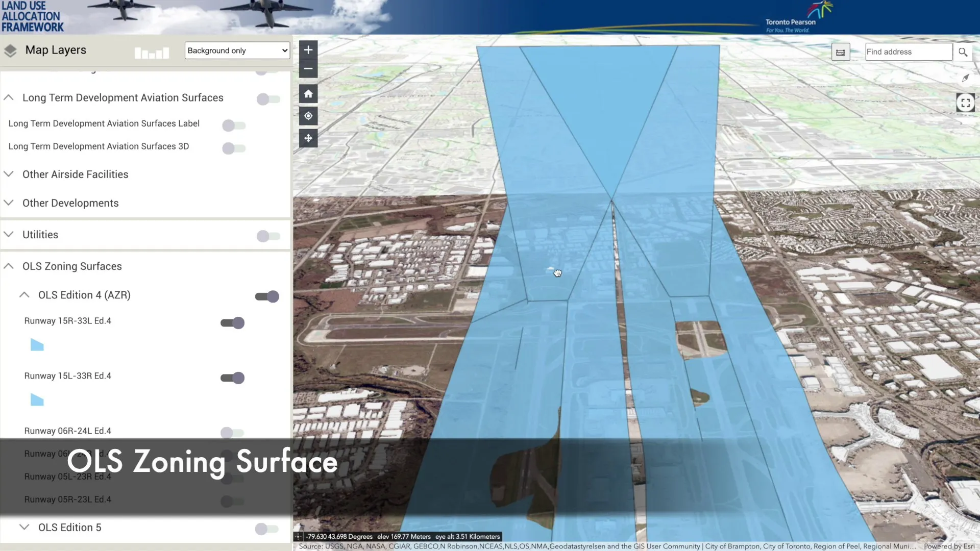Click the Find address input field

[909, 52]
